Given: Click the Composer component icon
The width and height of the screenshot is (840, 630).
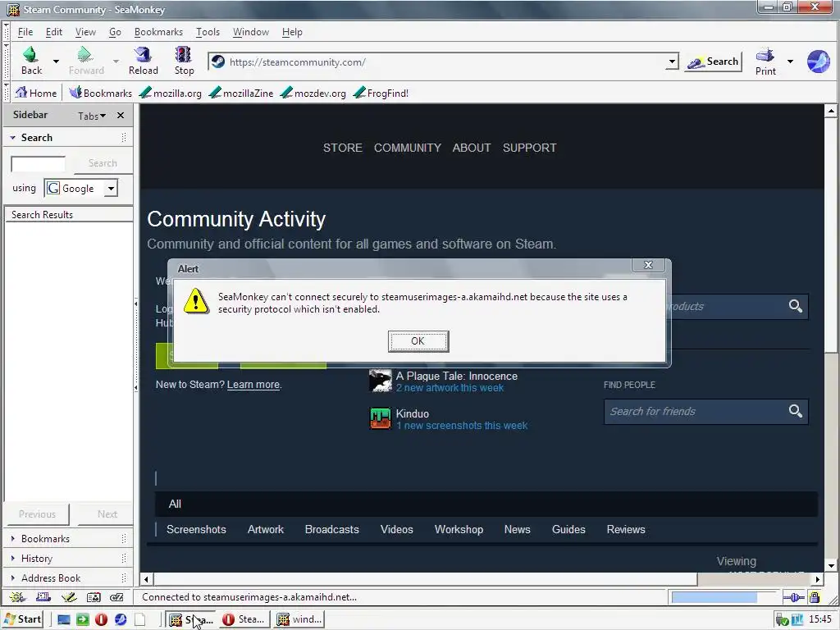Looking at the screenshot, I should [69, 597].
